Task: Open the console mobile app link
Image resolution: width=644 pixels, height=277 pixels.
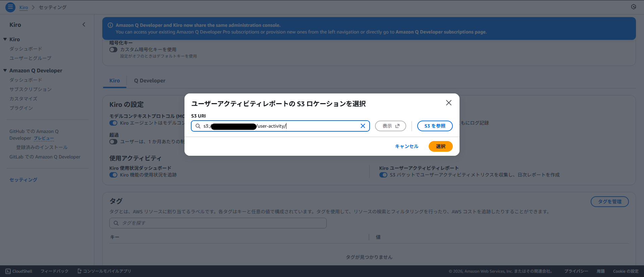Action: 104,271
